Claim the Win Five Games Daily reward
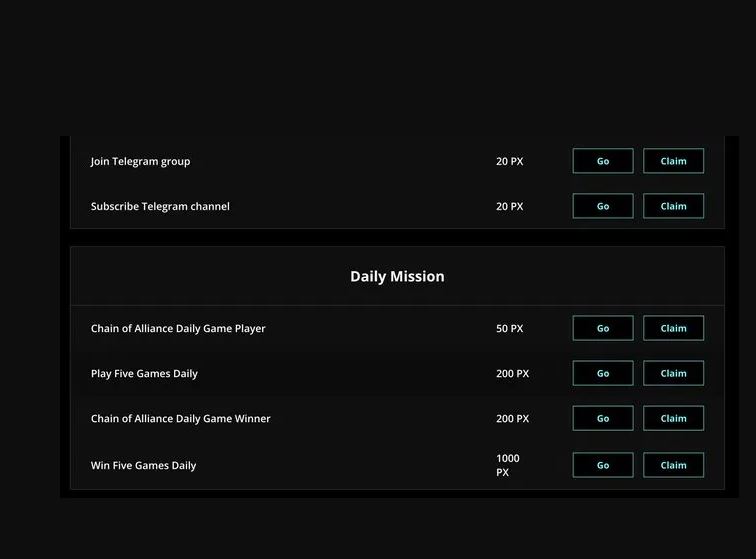The width and height of the screenshot is (756, 559). [673, 465]
